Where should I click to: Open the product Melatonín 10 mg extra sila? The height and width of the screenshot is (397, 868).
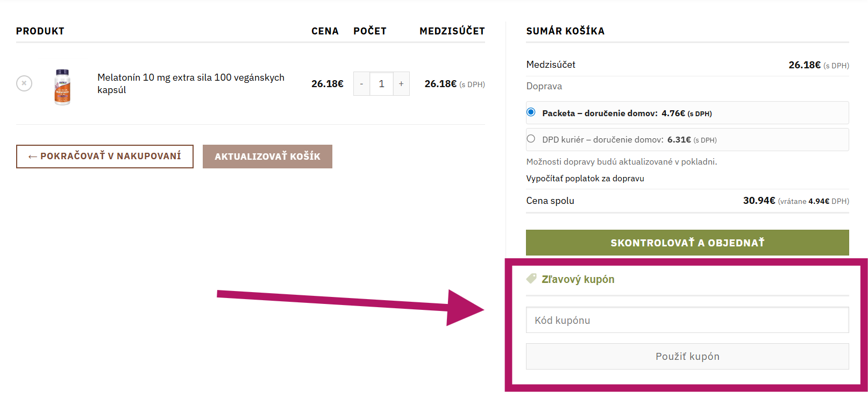coord(190,77)
